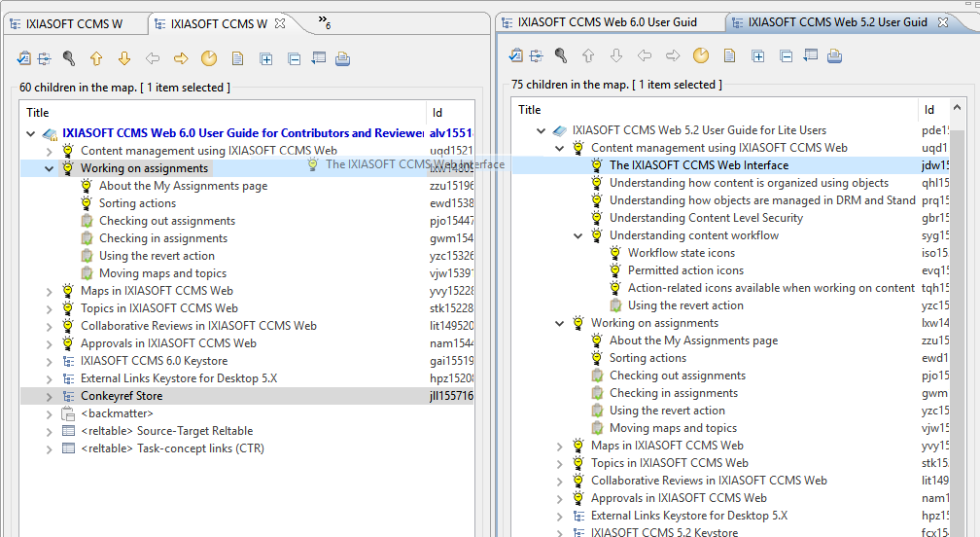Image resolution: width=980 pixels, height=537 pixels.
Task: Click the printer icon in the left map toolbar
Action: point(342,58)
